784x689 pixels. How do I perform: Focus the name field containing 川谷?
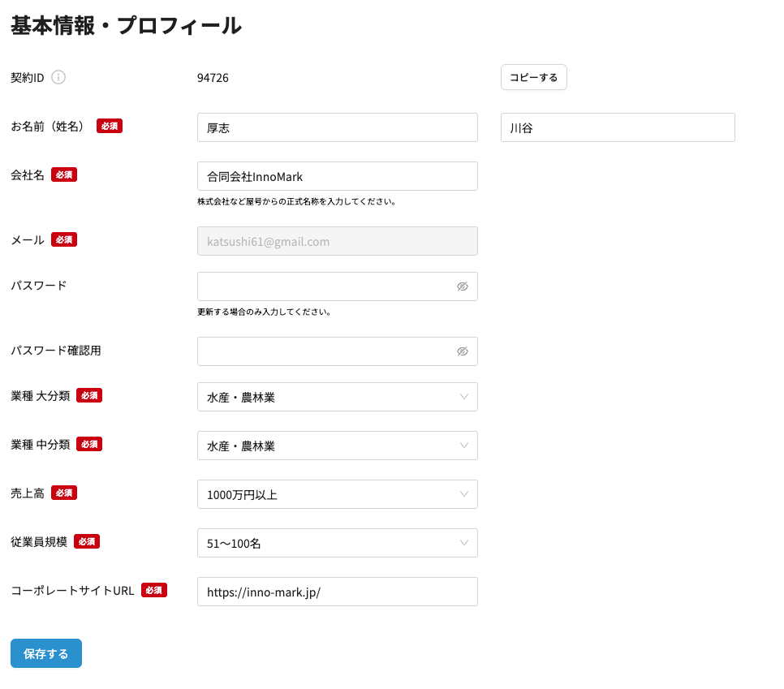pos(617,127)
